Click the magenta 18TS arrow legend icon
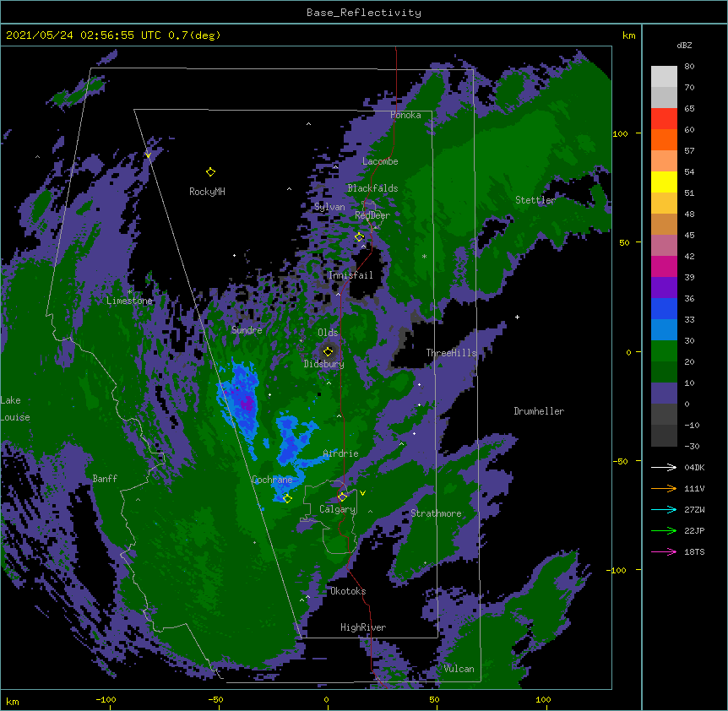 (x=664, y=551)
